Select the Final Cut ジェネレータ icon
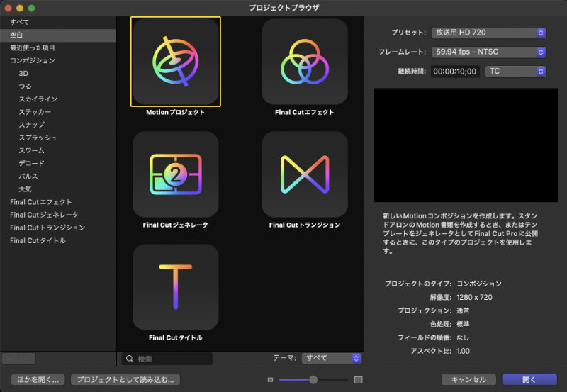 click(x=175, y=174)
